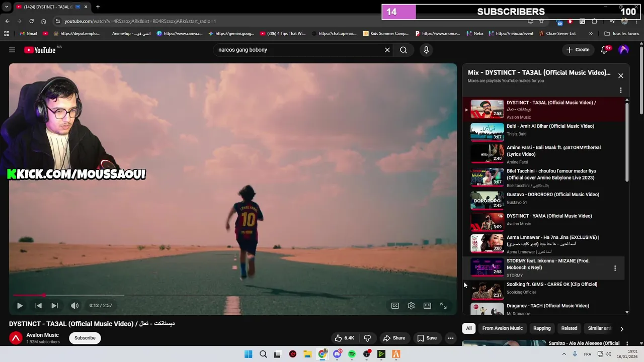644x362 pixels.
Task: Filter by From Avalon Music chip
Action: click(x=503, y=328)
